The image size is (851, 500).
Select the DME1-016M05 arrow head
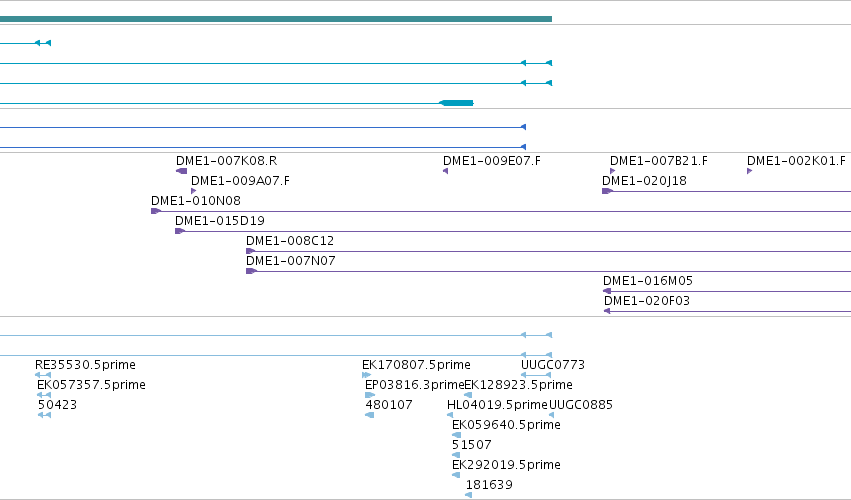click(607, 292)
